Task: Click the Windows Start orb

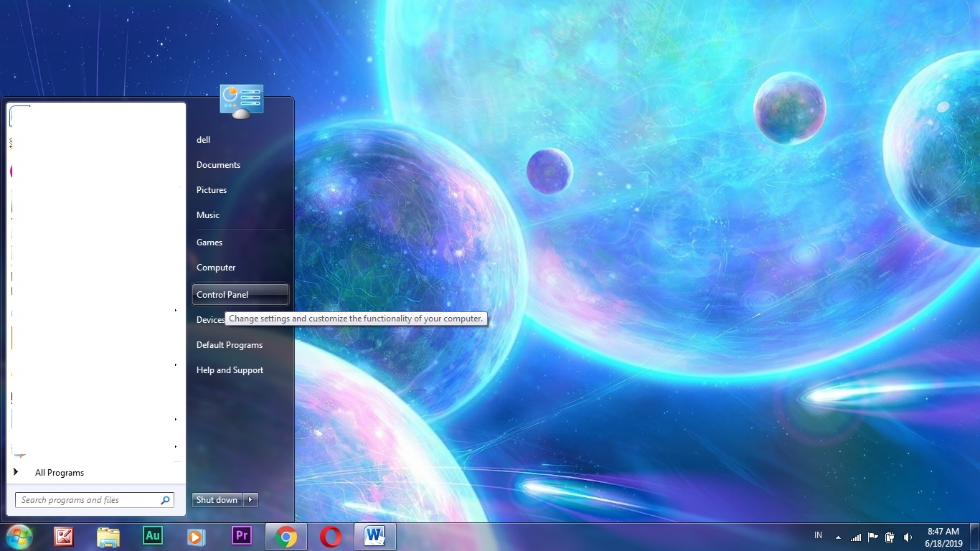Action: pos(19,537)
